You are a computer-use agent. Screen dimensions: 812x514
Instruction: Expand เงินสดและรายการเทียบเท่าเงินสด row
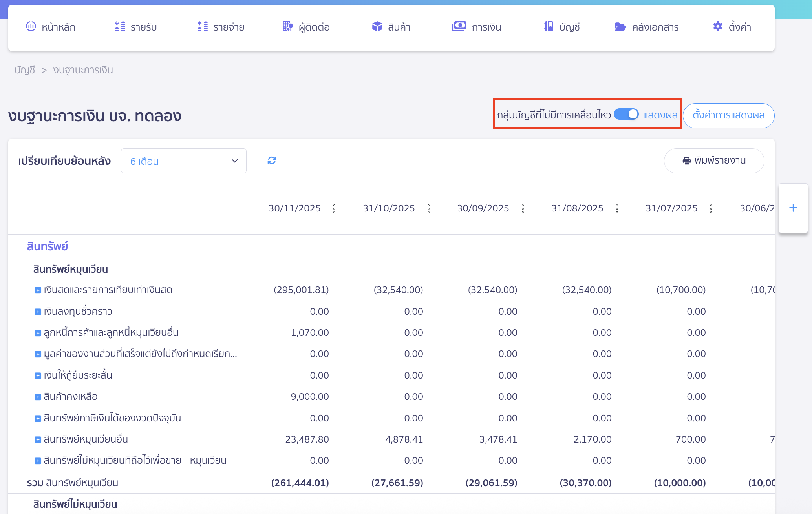point(38,290)
